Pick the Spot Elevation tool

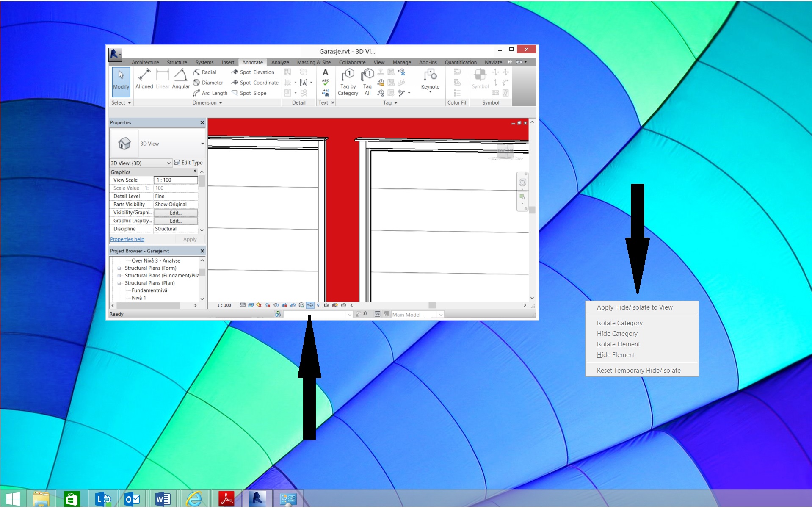(x=253, y=72)
